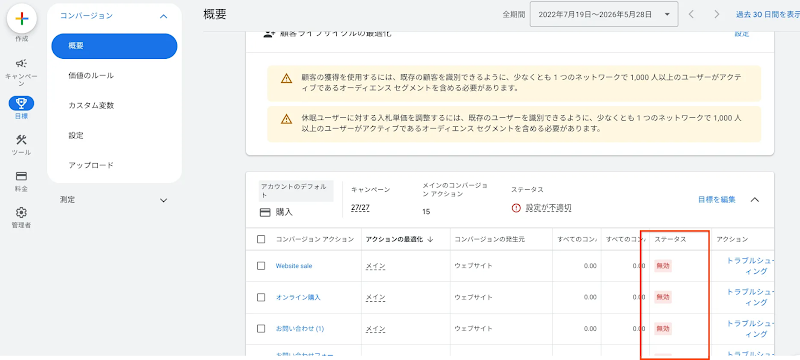800x360 pixels.
Task: Click ウェブサイト source in Website sale row
Action: point(473,266)
